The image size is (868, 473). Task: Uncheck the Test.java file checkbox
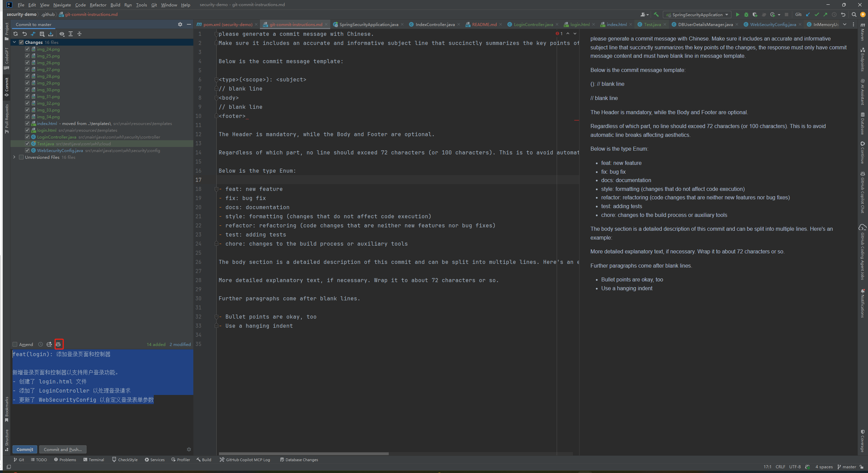click(x=27, y=144)
